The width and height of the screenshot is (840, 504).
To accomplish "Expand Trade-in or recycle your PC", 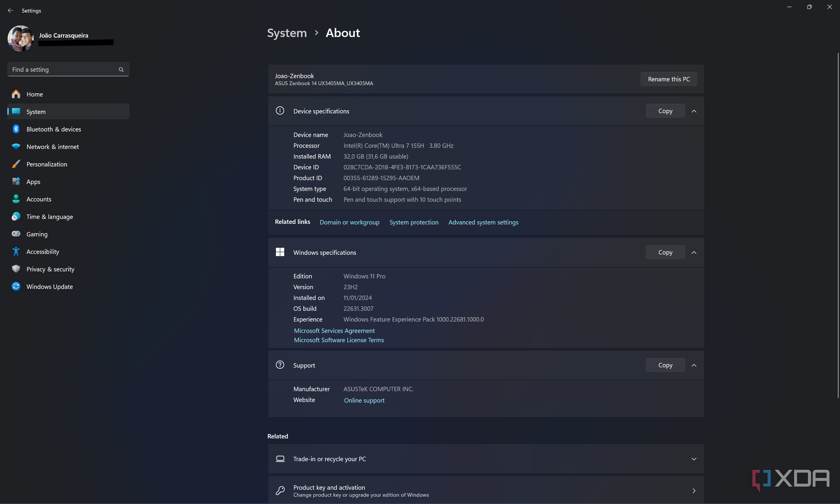I will pos(694,459).
